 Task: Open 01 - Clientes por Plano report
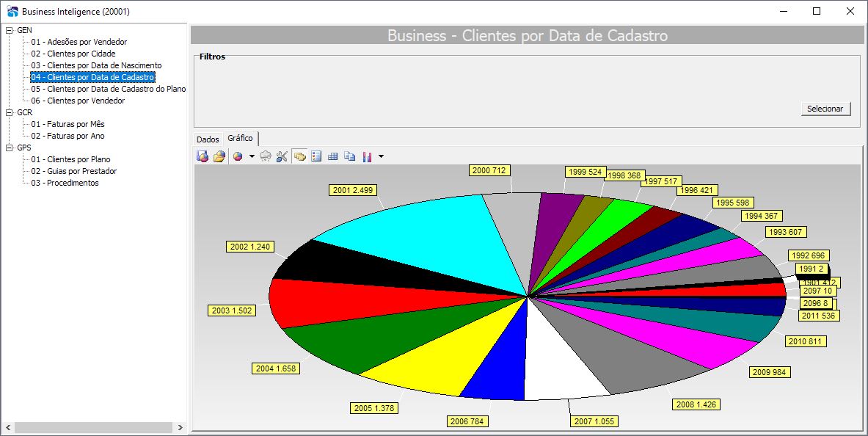click(x=70, y=159)
